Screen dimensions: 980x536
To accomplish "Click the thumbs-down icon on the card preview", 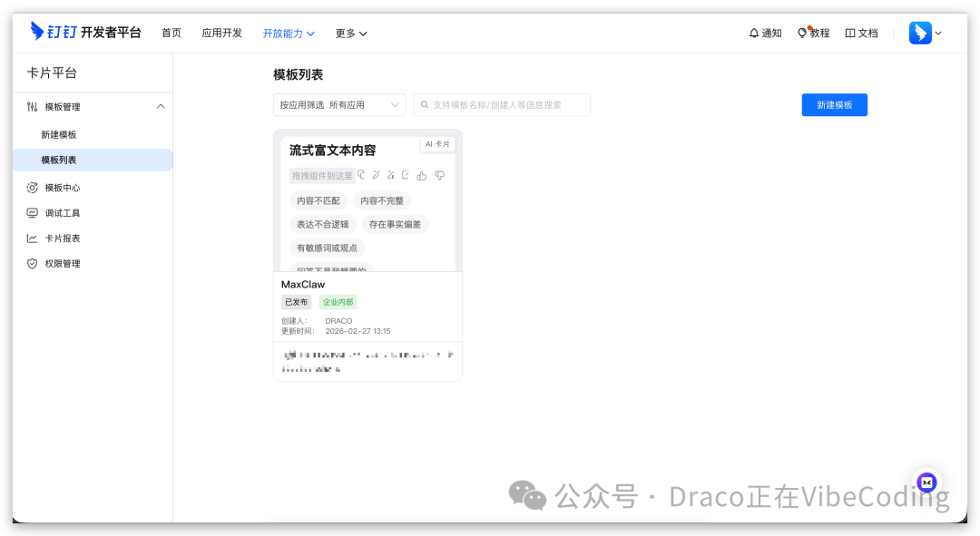I will 439,175.
